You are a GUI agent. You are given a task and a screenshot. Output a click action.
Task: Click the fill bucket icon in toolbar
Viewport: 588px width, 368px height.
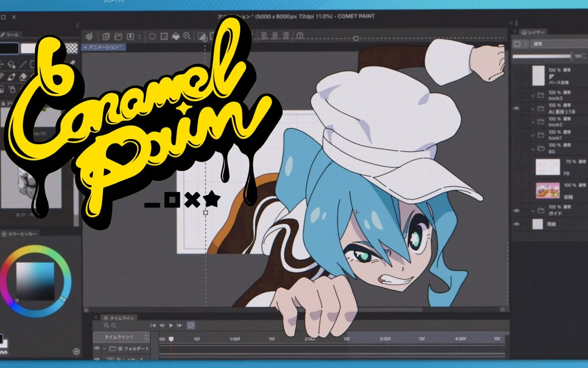pyautogui.click(x=176, y=36)
